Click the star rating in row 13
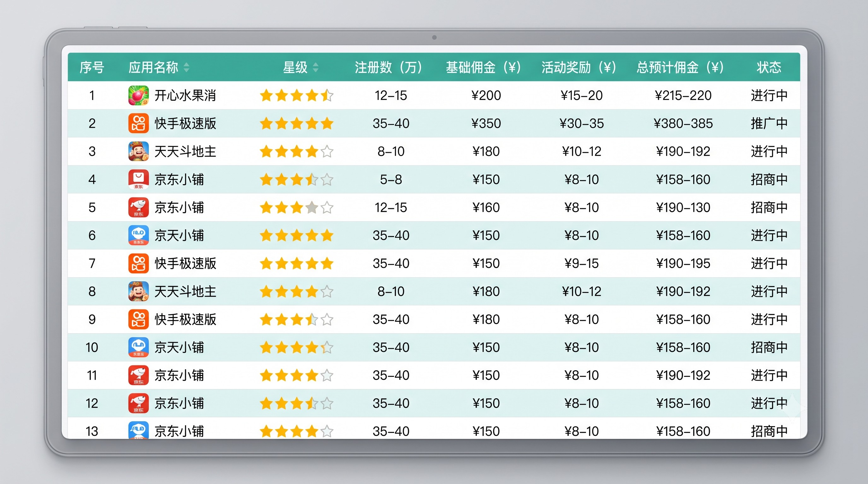The image size is (868, 484). pos(296,431)
